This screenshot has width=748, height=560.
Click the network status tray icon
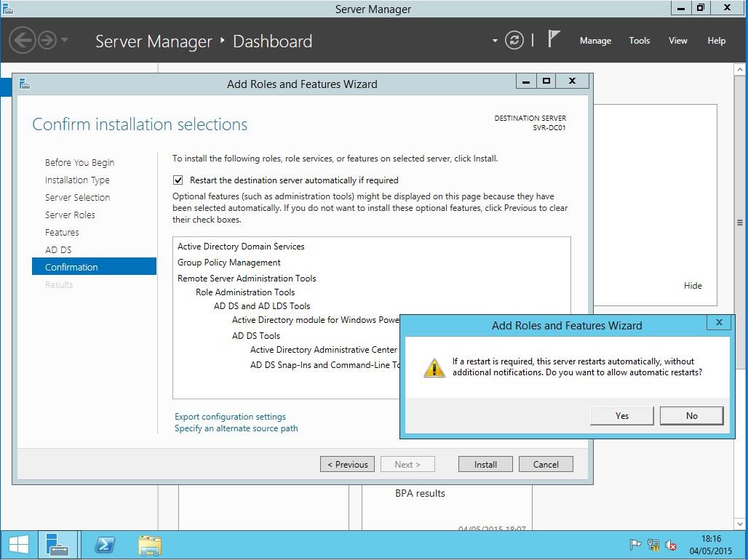click(653, 545)
